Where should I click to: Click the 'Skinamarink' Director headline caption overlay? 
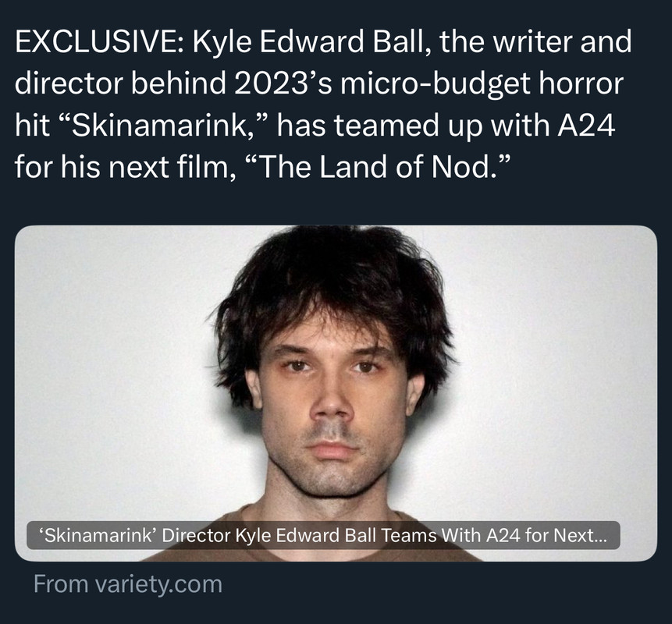coord(323,535)
